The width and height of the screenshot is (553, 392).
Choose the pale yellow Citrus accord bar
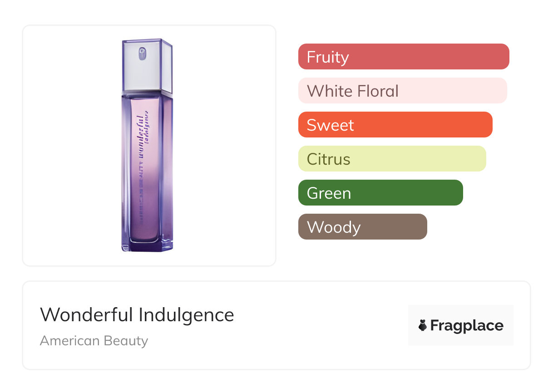click(392, 159)
